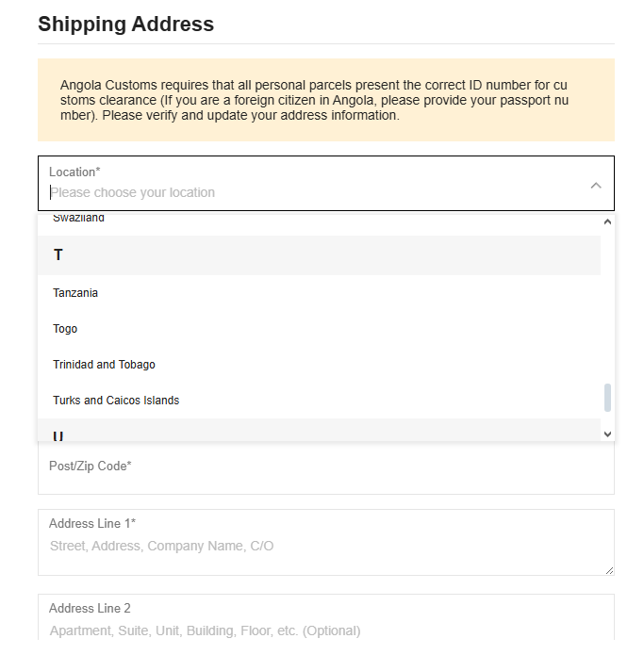
Task: Click the dropdown list's scroll-down arrow
Action: (607, 434)
